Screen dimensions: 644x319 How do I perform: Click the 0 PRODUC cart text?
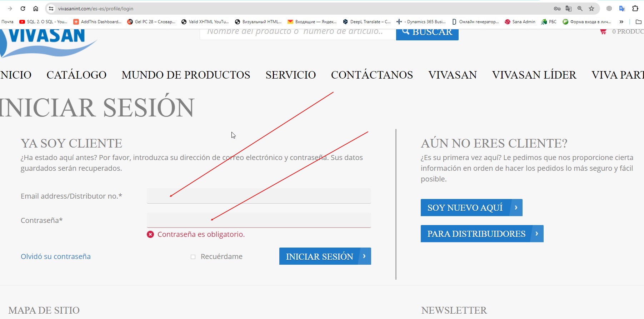[x=628, y=31]
